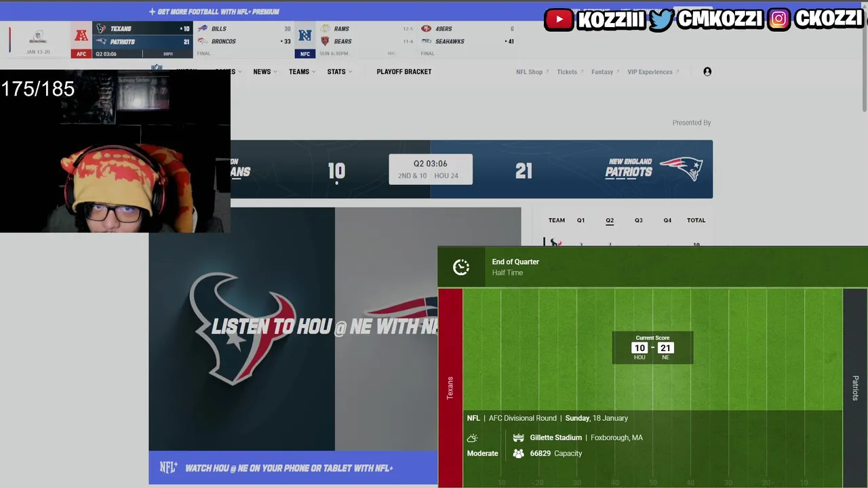Click the New England Patriots logo in header
The width and height of the screenshot is (868, 488).
[x=682, y=169]
